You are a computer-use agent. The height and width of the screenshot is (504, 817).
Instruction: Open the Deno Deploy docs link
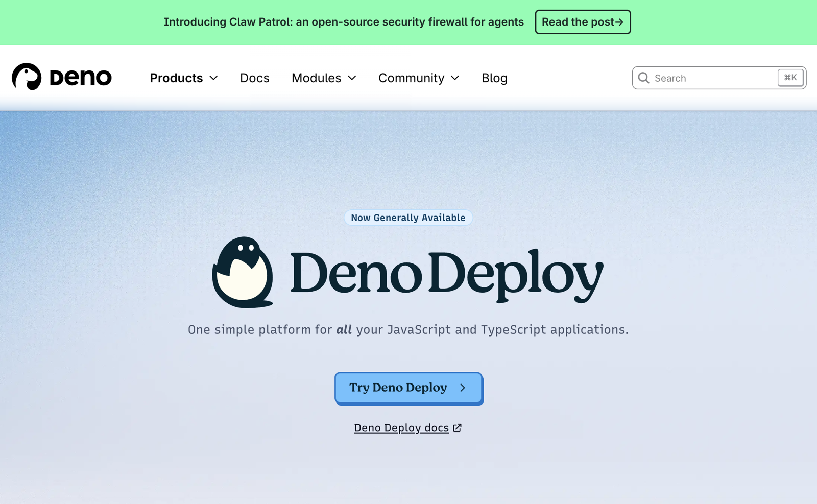point(401,428)
